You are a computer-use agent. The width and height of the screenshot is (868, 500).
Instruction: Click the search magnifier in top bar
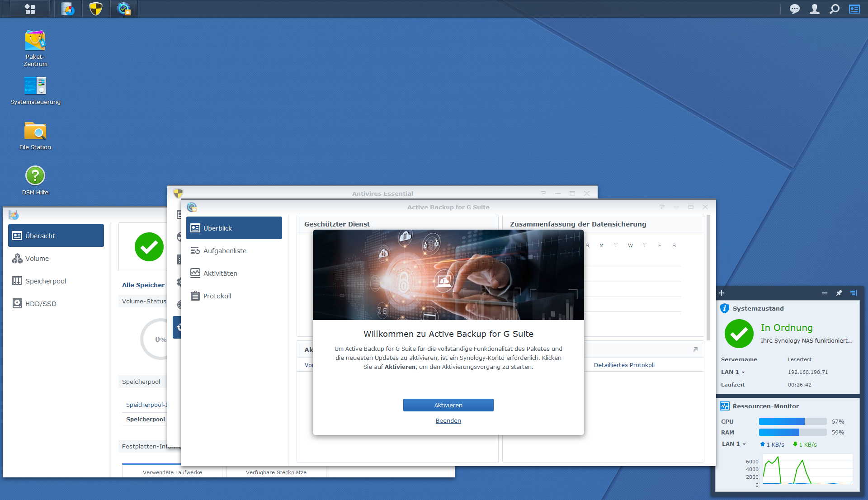[834, 9]
